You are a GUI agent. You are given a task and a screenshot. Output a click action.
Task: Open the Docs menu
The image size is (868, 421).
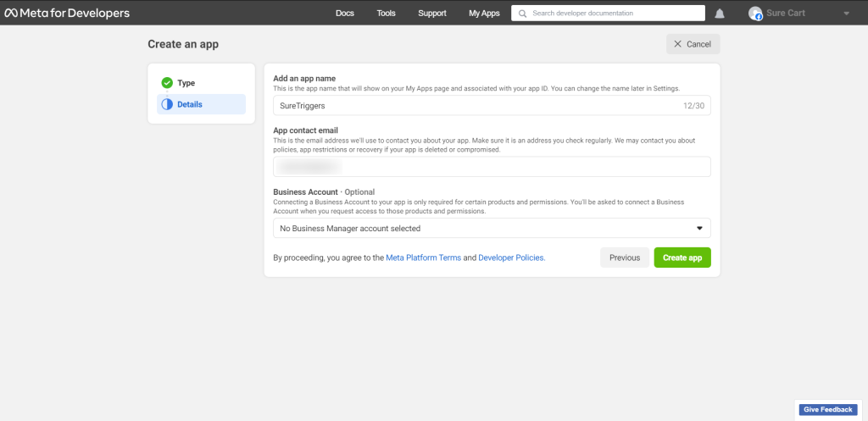tap(345, 14)
